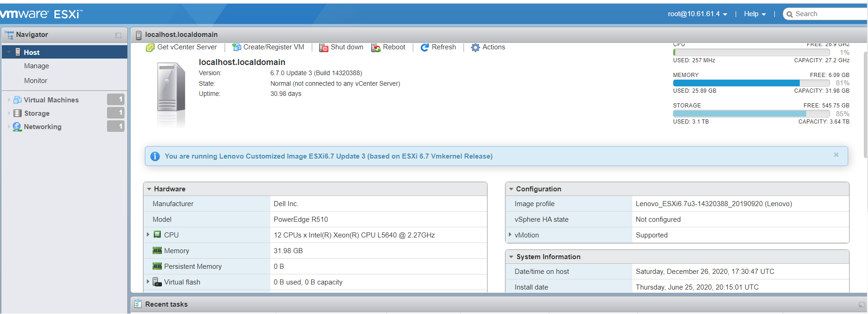Expand the Virtual flash row
Image resolution: width=868 pixels, height=314 pixels.
coord(148,281)
